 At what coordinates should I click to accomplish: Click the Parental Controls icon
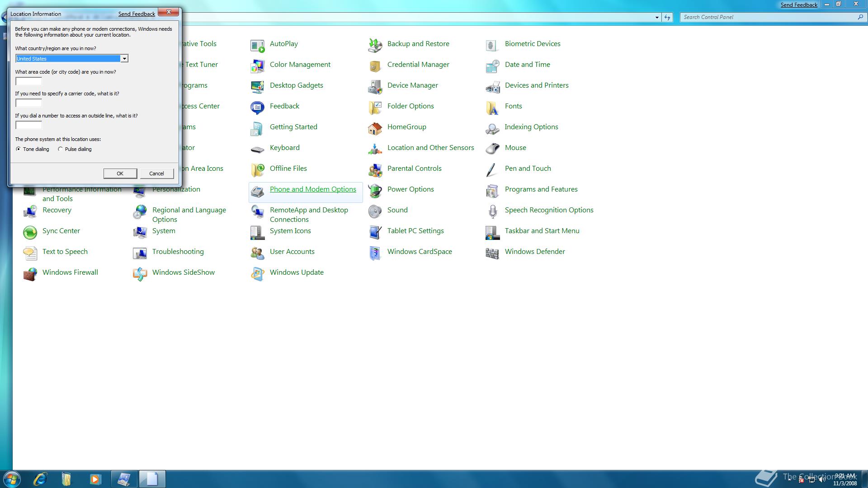coord(375,170)
